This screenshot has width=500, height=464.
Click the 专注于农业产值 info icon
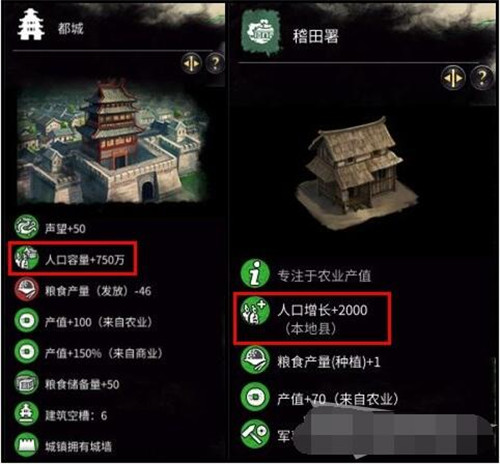point(255,274)
